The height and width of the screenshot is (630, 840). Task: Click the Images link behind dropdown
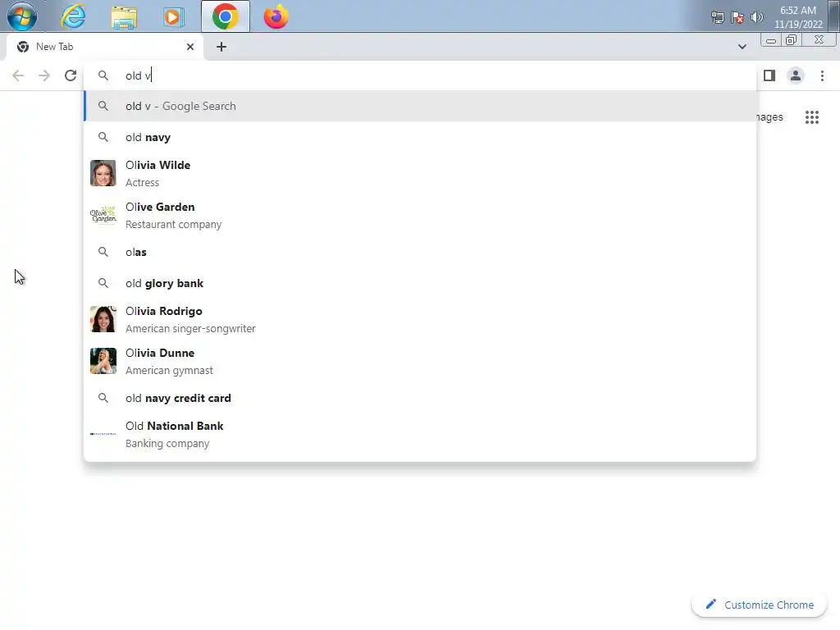pos(769,116)
